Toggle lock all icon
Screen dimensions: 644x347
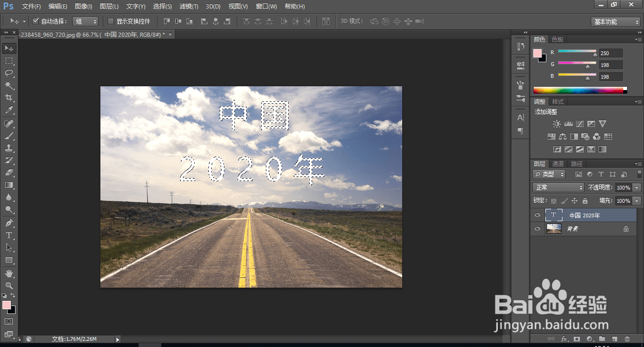pos(585,201)
